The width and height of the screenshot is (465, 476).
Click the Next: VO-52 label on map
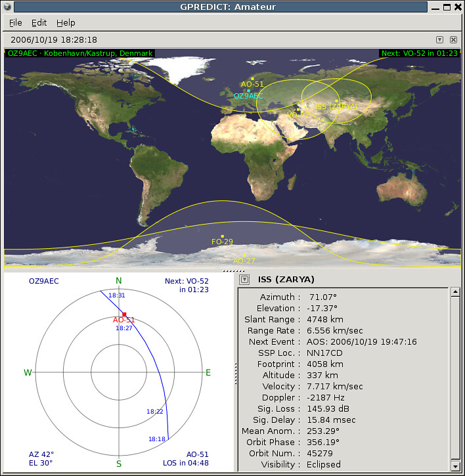tap(420, 53)
